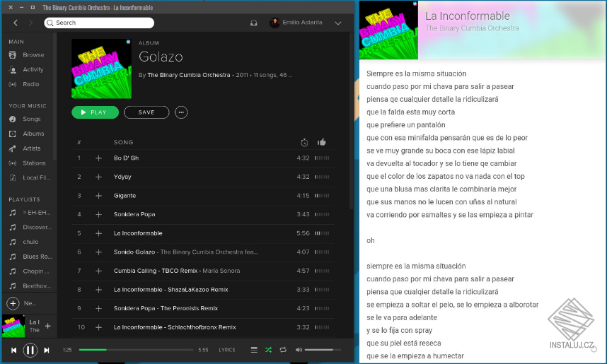Save now-playing track with sidebar plus

48,326
